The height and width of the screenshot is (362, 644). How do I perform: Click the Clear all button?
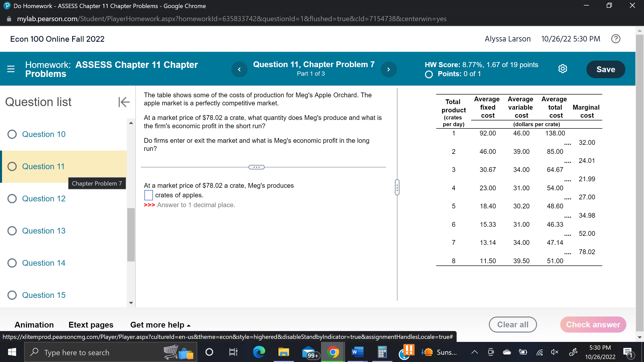[x=512, y=325]
